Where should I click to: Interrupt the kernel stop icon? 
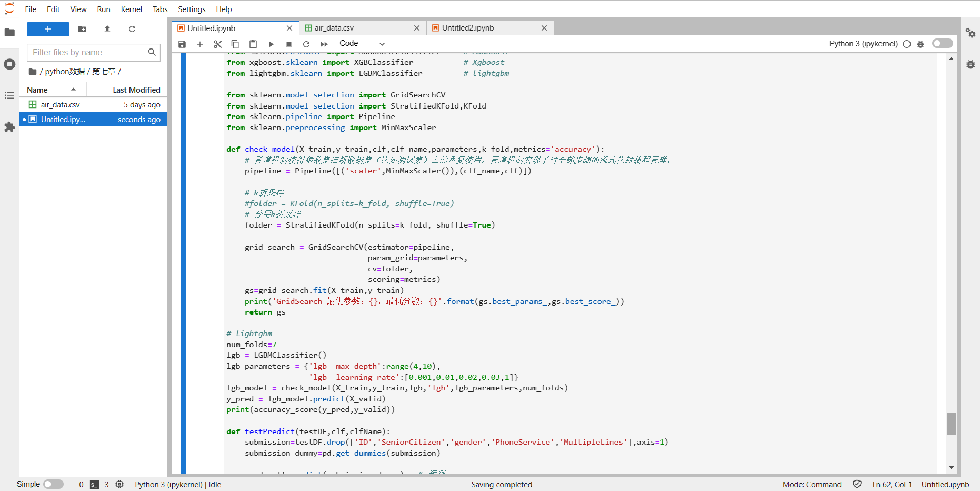[289, 44]
